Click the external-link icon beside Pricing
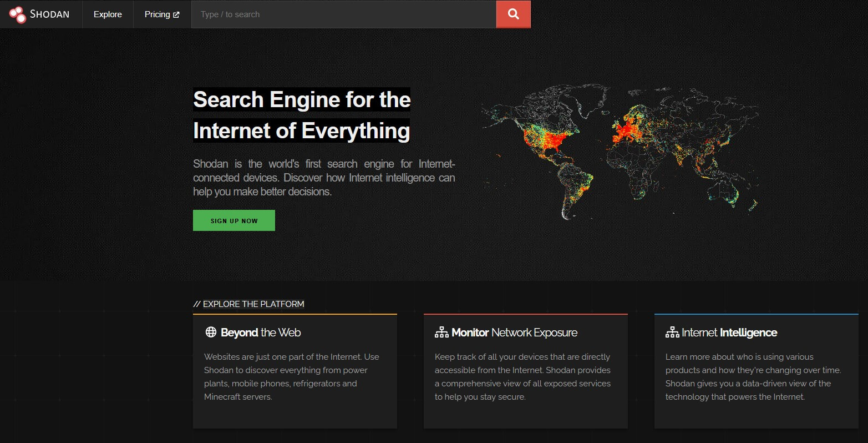Screen dimensions: 868x443 (176, 15)
